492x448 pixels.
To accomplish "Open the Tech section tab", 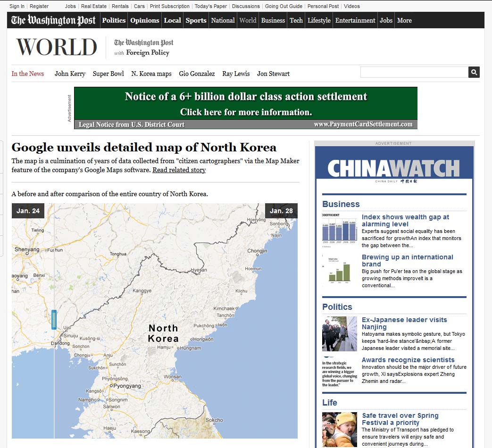I will click(x=296, y=20).
